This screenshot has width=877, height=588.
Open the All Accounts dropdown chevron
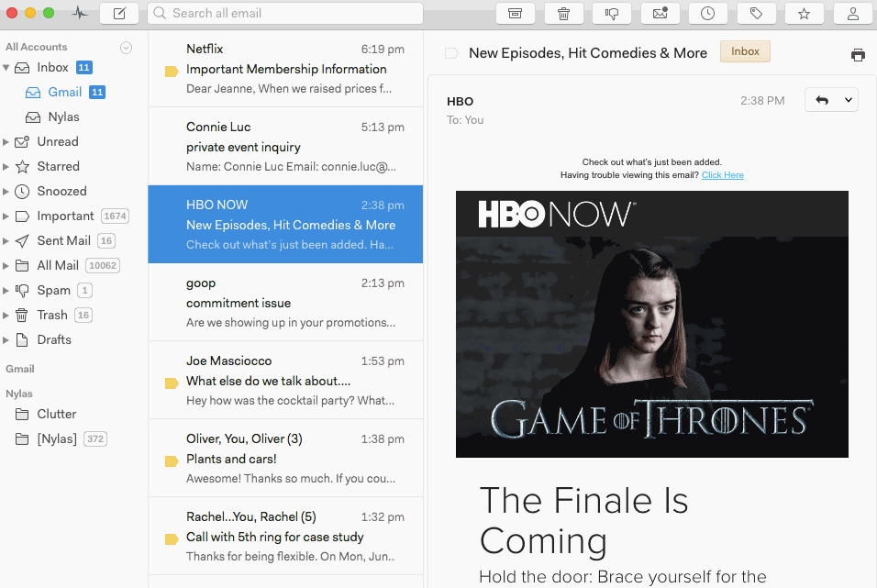pyautogui.click(x=127, y=48)
